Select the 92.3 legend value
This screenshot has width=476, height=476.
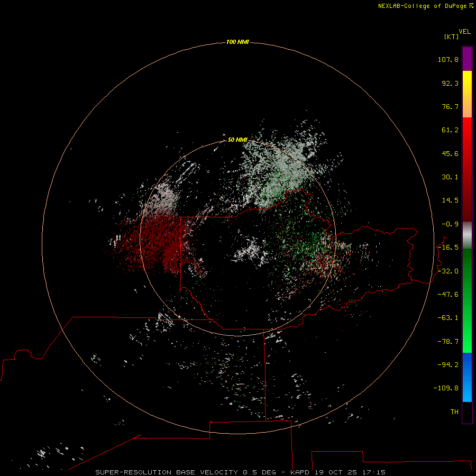[450, 83]
